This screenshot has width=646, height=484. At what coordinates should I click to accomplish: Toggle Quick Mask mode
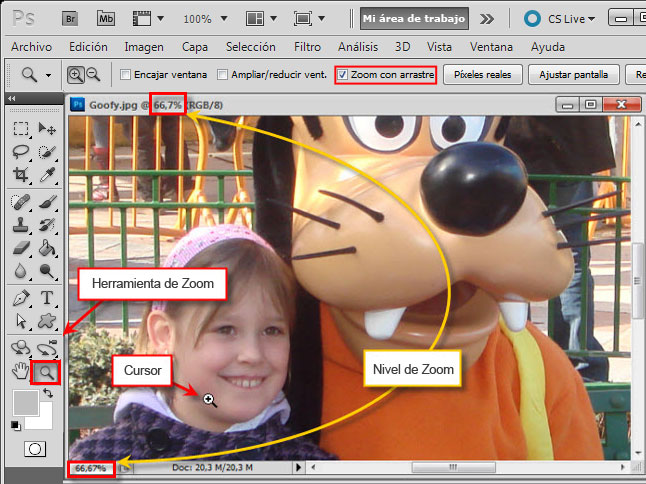[x=35, y=449]
